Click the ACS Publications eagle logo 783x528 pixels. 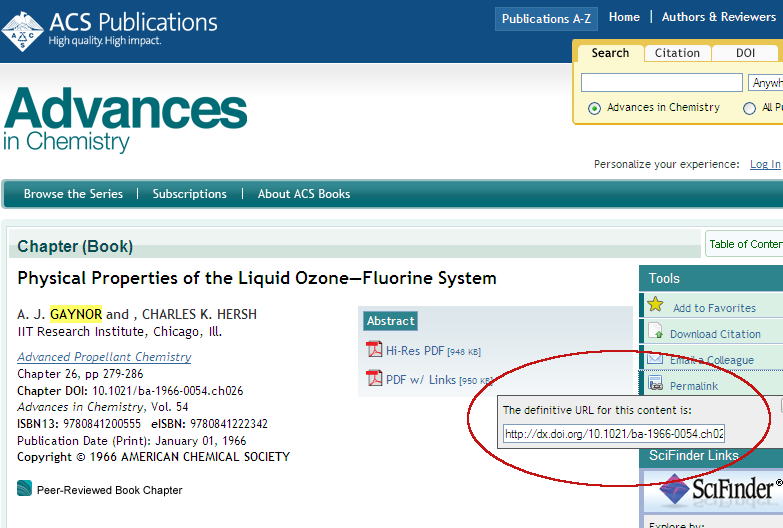pos(22,31)
